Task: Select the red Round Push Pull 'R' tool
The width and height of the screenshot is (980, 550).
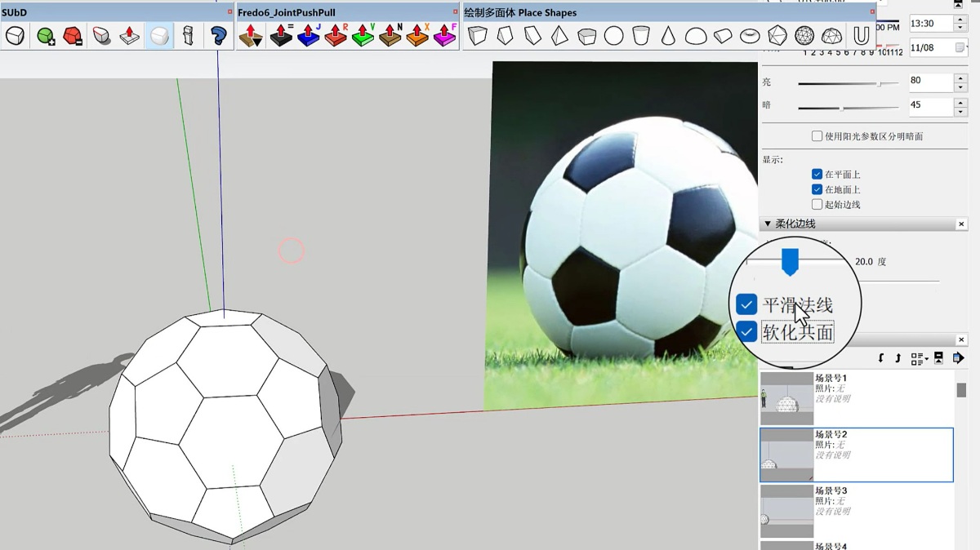Action: (x=336, y=36)
